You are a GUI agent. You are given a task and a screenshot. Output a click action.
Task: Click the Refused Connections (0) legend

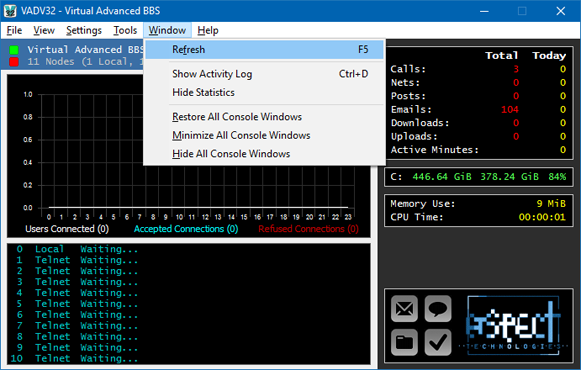pos(309,229)
